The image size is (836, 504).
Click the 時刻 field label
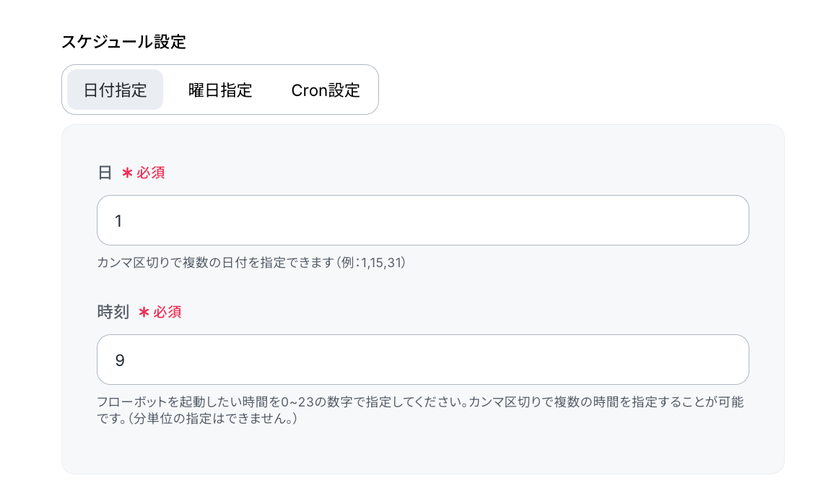click(x=113, y=312)
